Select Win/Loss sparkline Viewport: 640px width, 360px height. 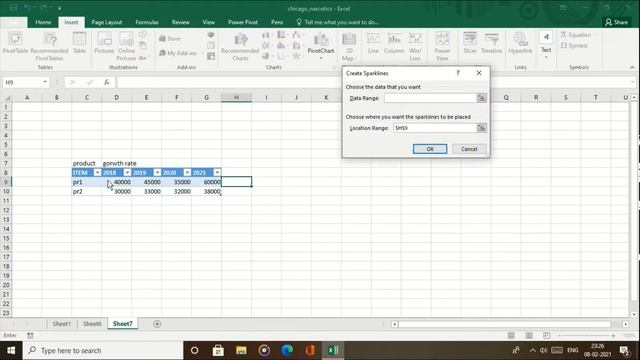click(415, 47)
